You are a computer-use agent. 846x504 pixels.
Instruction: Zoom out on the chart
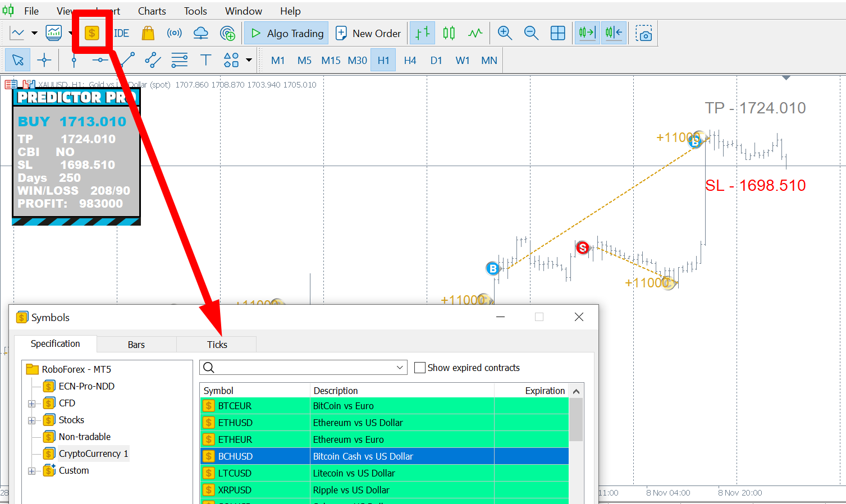pyautogui.click(x=531, y=33)
